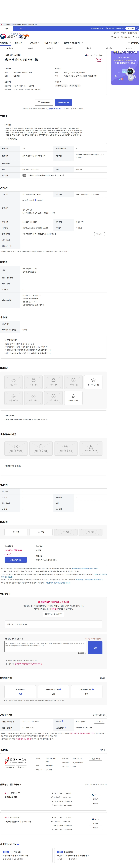Jump to the 전형방법 section tab
The height and width of the screenshot is (868, 139).
pos(89,48)
